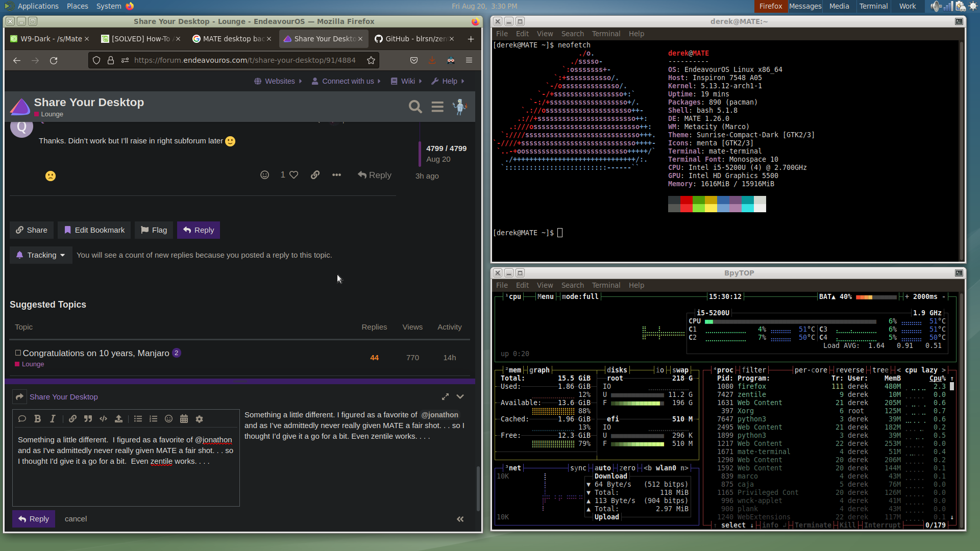Viewport: 980px width, 551px height.
Task: Open Firefox Pocket save icon
Action: pos(414,60)
